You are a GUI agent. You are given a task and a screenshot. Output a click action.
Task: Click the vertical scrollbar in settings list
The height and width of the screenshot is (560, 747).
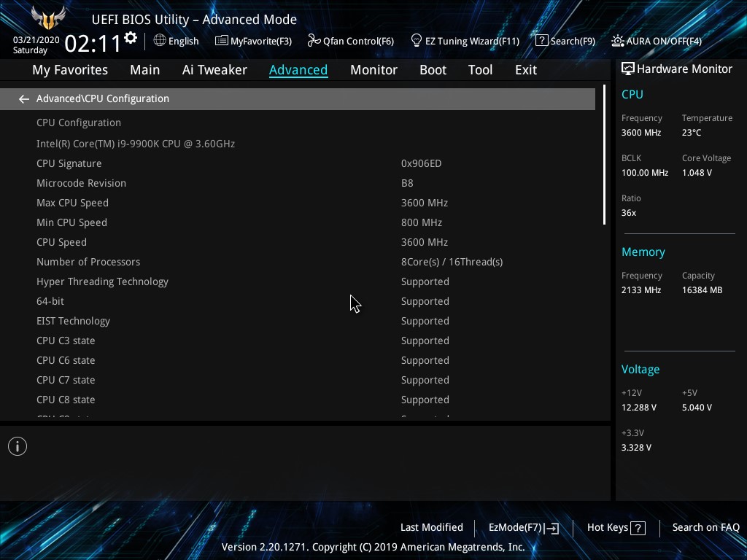pos(604,155)
